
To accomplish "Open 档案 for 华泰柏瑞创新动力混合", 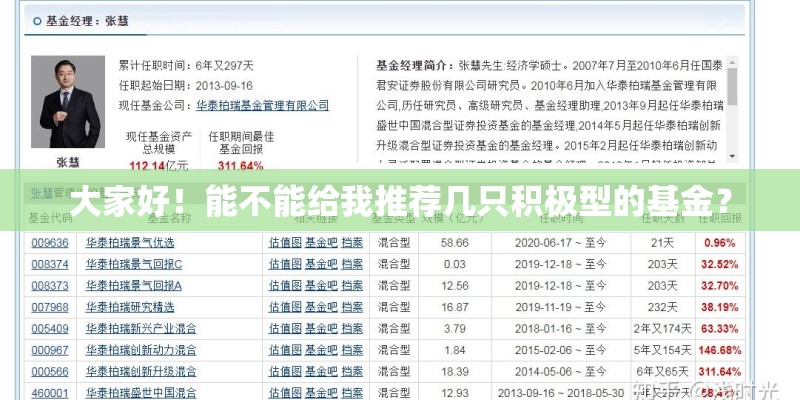I will click(x=352, y=350).
